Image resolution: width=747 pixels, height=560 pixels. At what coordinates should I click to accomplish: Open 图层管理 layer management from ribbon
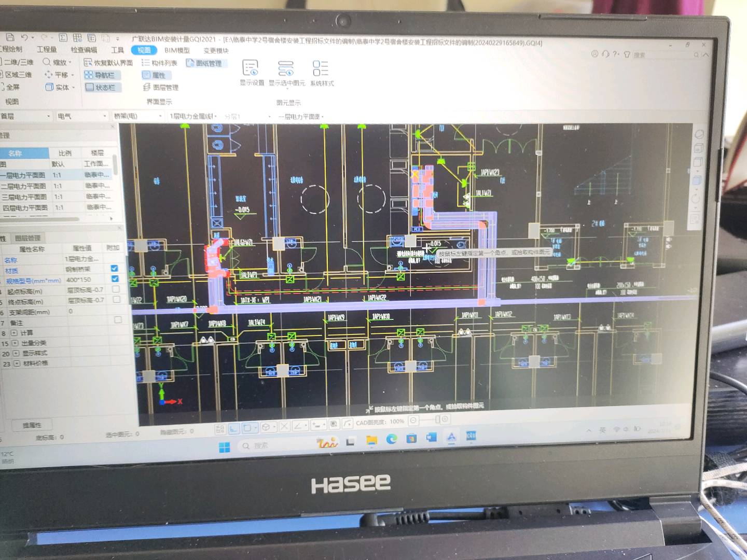coord(161,88)
